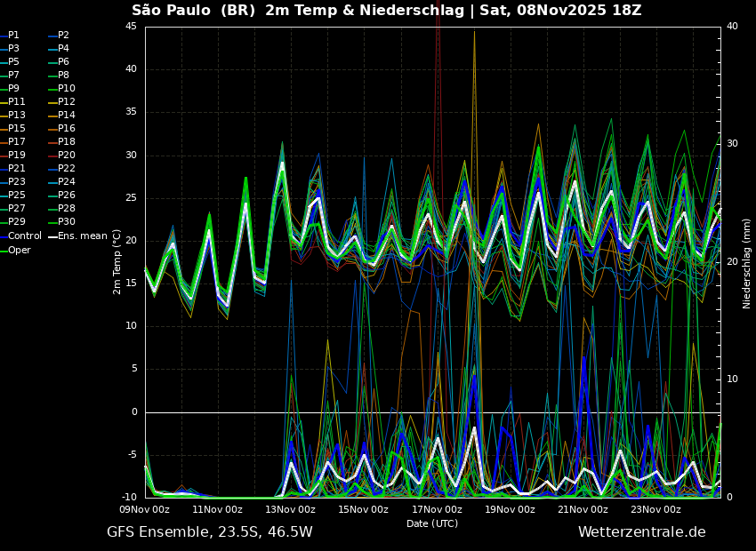Viewport: 756px width, 551px height.
Task: Click the 17Nov 00z date tick label
Action: pos(437,510)
